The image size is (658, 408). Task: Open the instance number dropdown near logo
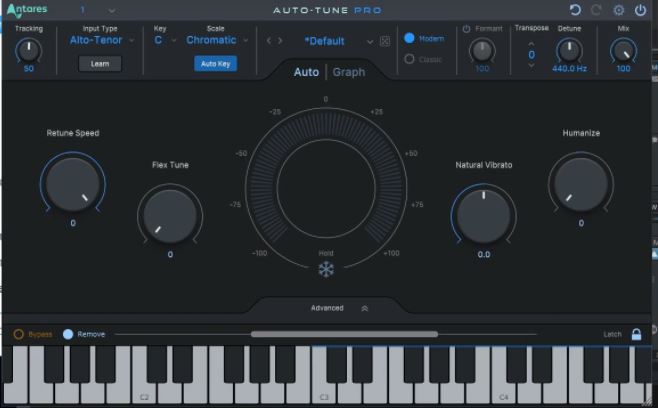tap(97, 10)
